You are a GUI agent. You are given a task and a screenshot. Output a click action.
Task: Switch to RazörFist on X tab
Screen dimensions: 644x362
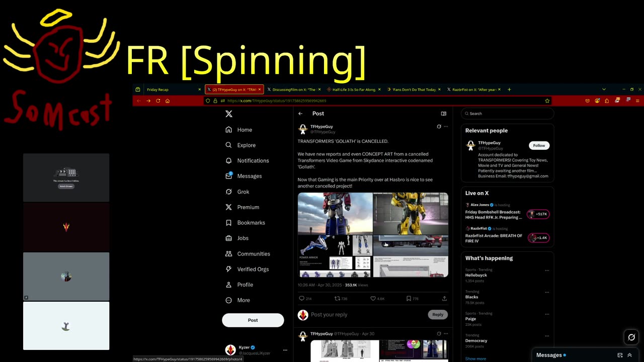pos(473,89)
